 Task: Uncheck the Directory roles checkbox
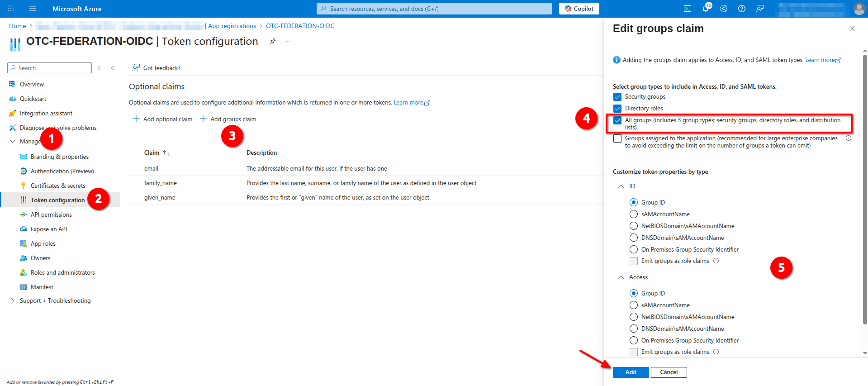coord(617,109)
